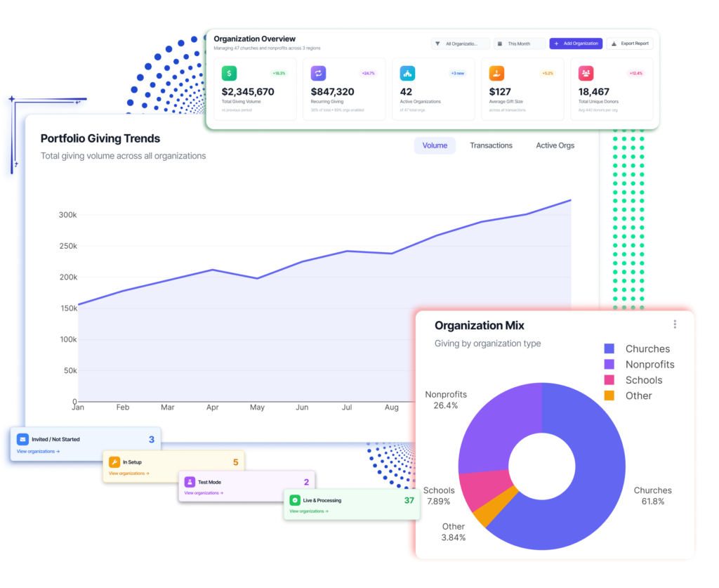Click the orange Average Gift Size icon
Image resolution: width=719 pixels, height=588 pixels.
496,73
